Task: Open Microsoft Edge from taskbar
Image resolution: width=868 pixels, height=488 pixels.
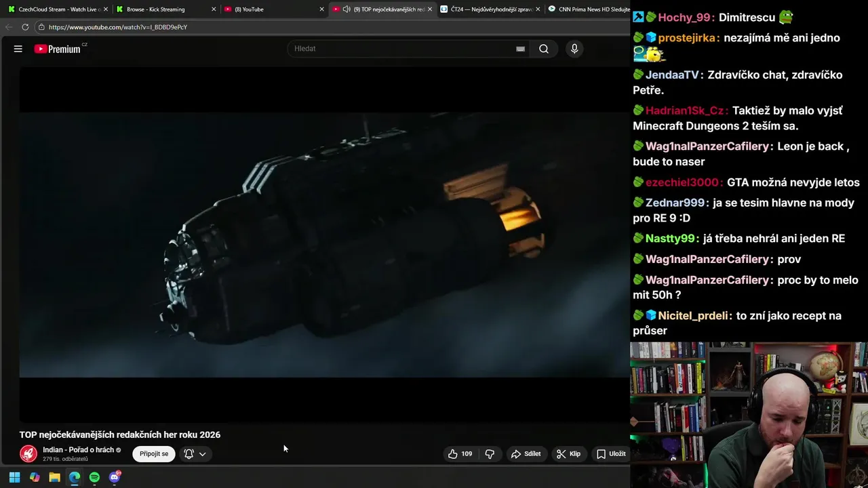Action: 75,477
